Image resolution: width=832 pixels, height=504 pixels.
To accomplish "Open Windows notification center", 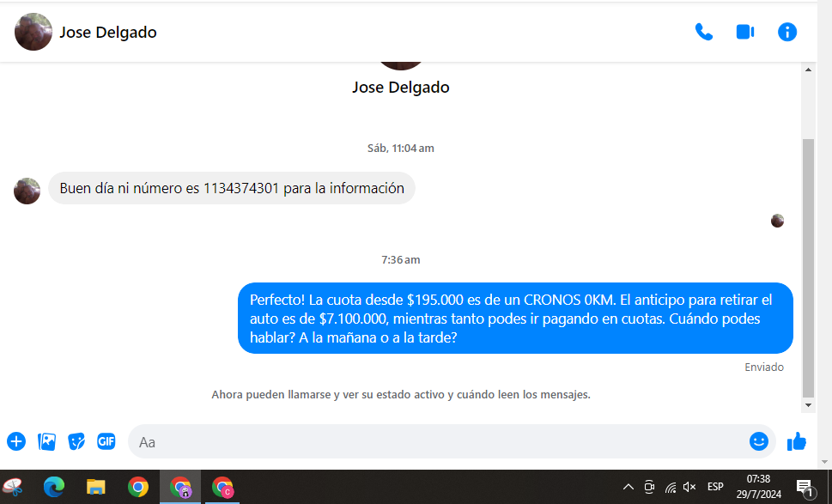I will click(x=805, y=487).
